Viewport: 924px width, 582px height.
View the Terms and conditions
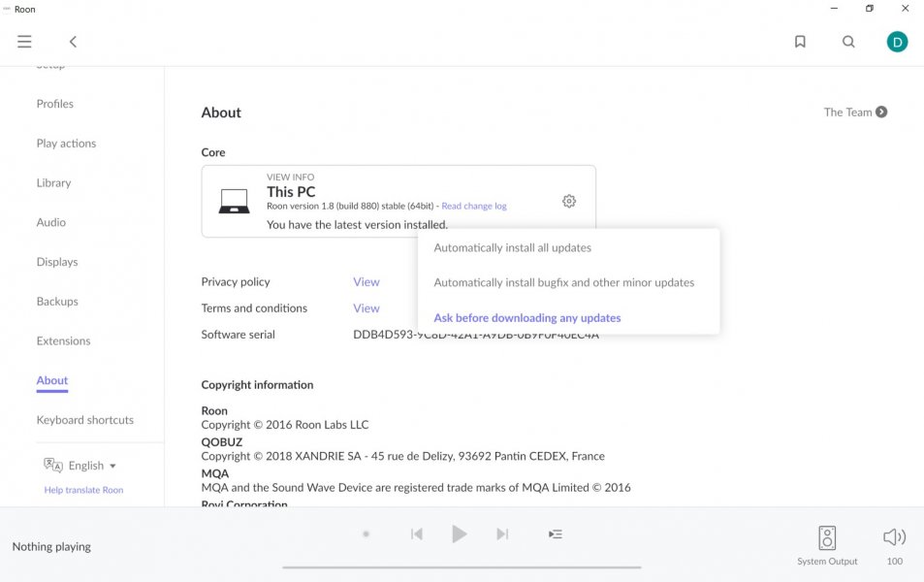(366, 307)
